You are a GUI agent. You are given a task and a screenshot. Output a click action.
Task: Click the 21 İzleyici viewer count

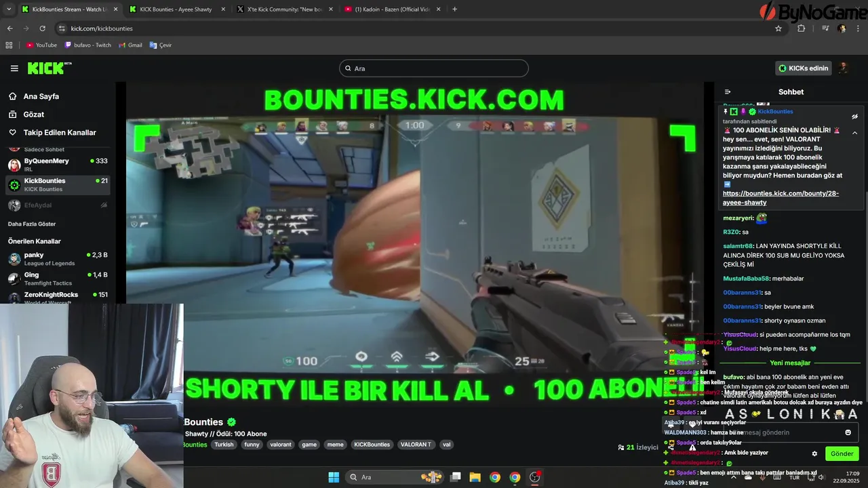pyautogui.click(x=638, y=447)
